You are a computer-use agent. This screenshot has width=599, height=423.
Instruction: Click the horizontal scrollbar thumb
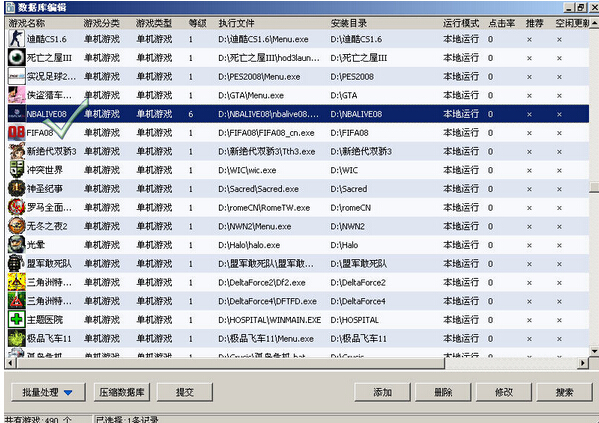tap(230, 363)
